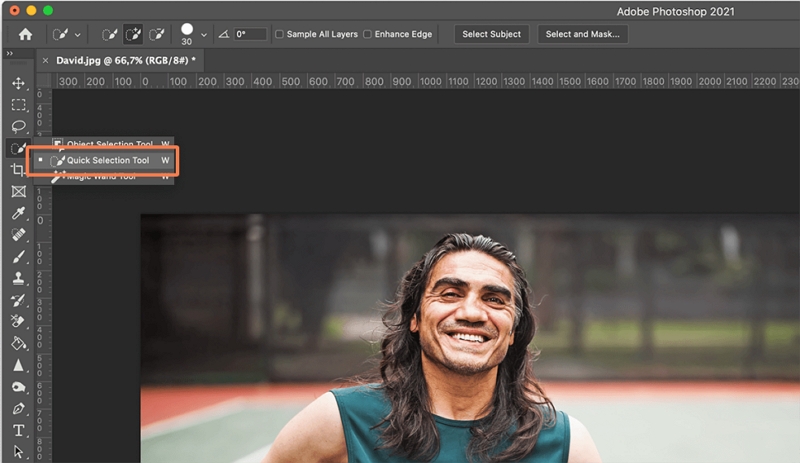Choose Quick Selection Tool from flyout
This screenshot has width=800, height=463.
pyautogui.click(x=107, y=160)
